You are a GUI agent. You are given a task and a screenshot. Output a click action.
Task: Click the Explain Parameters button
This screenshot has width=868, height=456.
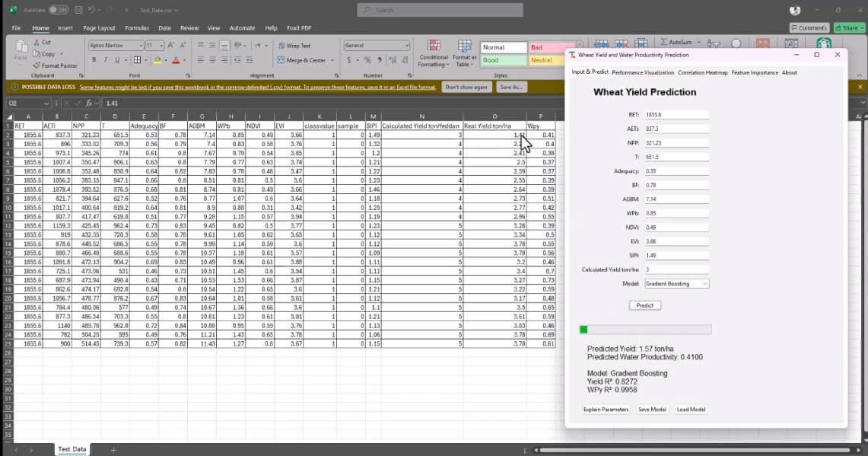pyautogui.click(x=606, y=410)
